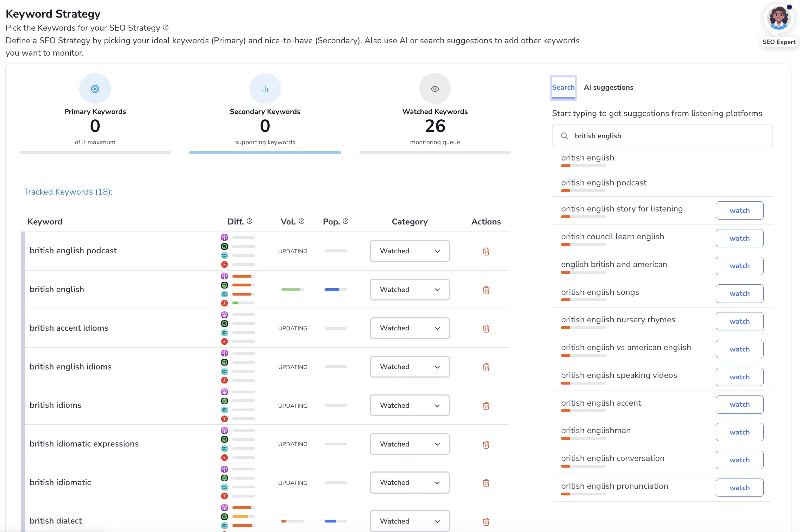The width and height of the screenshot is (800, 532).
Task: Switch to AI suggestions tab
Action: [608, 87]
